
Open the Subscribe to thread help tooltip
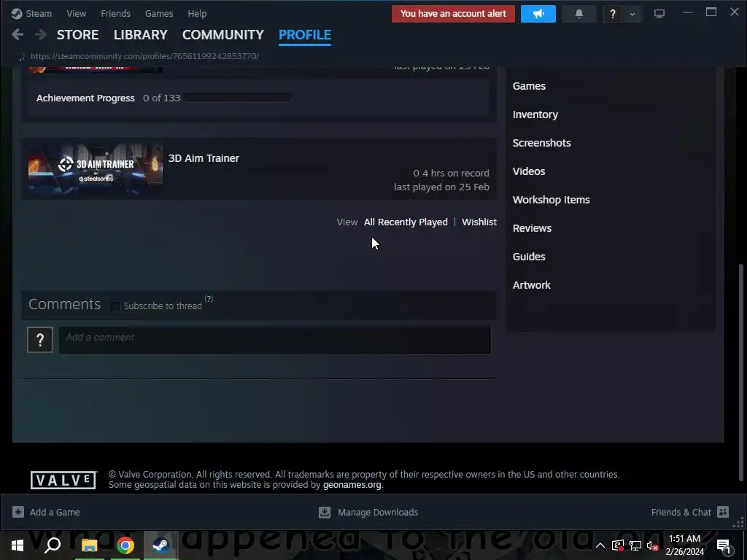click(209, 298)
